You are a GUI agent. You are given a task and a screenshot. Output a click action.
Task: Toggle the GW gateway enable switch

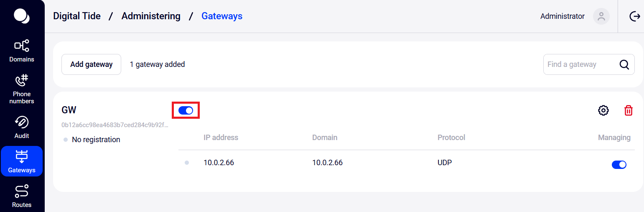point(186,110)
